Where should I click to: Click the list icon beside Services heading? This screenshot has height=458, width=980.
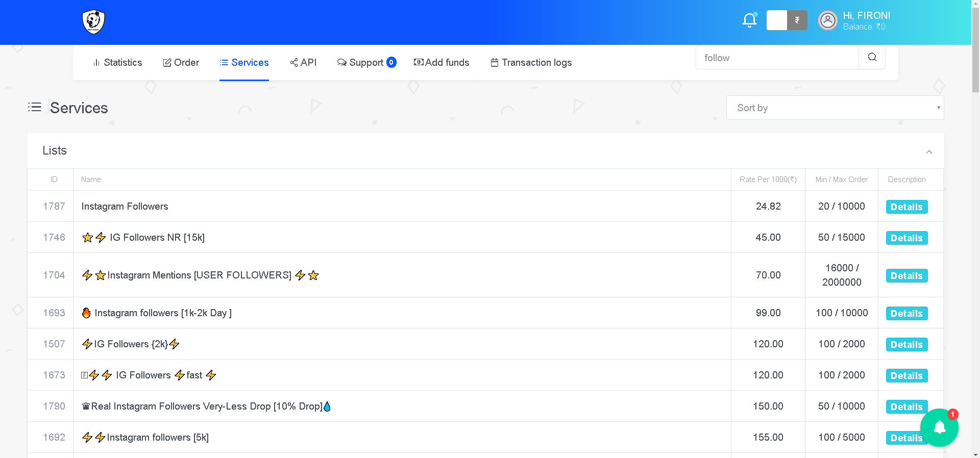35,107
